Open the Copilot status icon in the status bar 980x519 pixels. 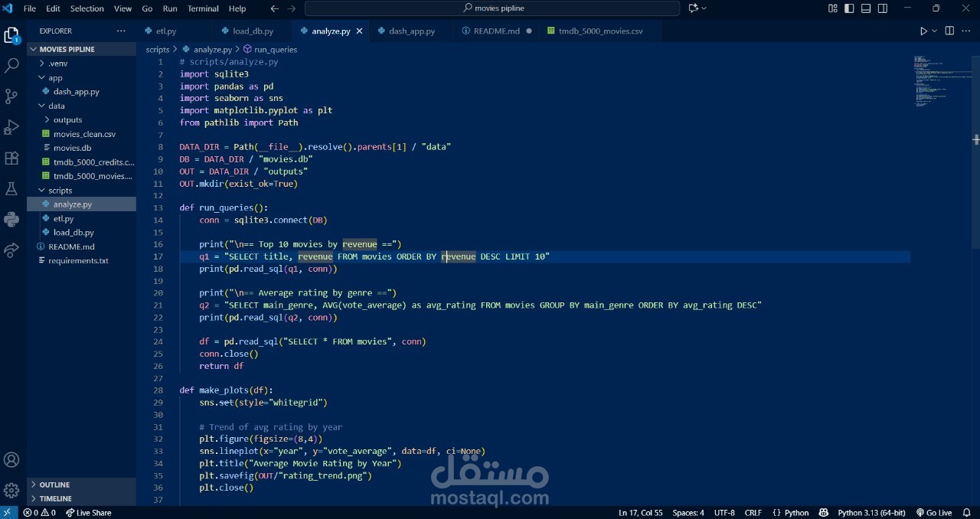click(824, 513)
